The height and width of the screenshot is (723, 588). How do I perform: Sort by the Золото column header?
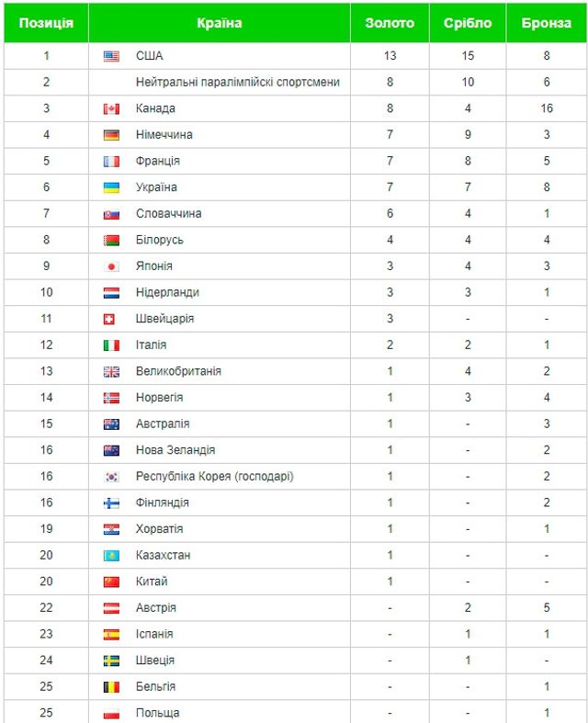tap(390, 23)
